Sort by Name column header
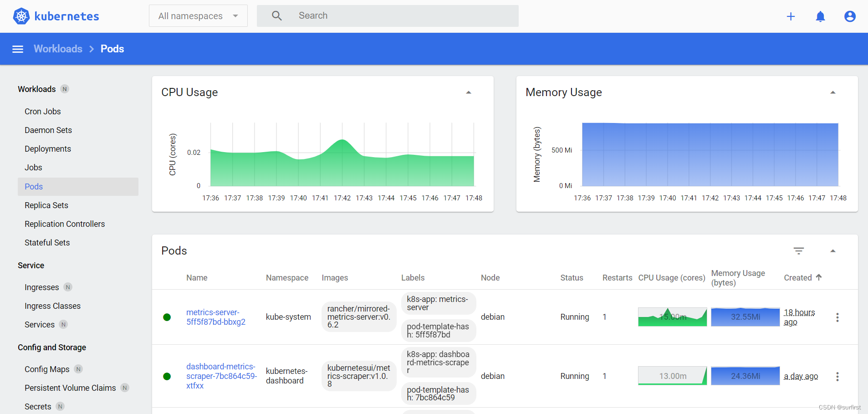This screenshot has width=868, height=414. coord(197,278)
